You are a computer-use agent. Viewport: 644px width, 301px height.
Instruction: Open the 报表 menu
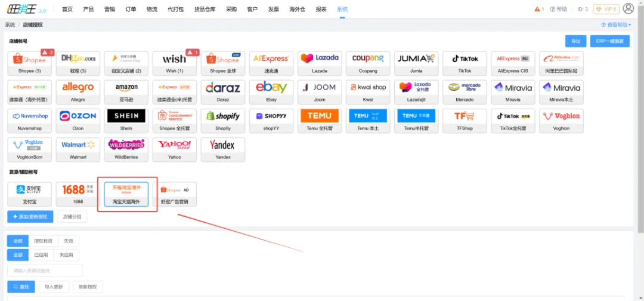click(321, 9)
